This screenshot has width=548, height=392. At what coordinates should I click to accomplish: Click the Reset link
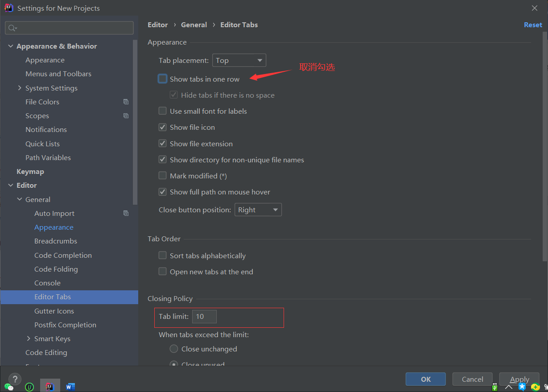tap(532, 25)
